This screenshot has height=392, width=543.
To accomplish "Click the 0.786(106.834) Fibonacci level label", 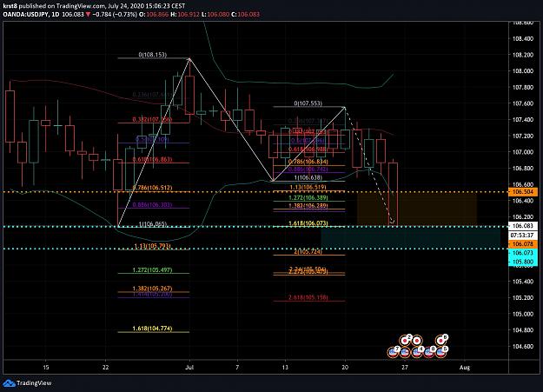I will pos(308,162).
